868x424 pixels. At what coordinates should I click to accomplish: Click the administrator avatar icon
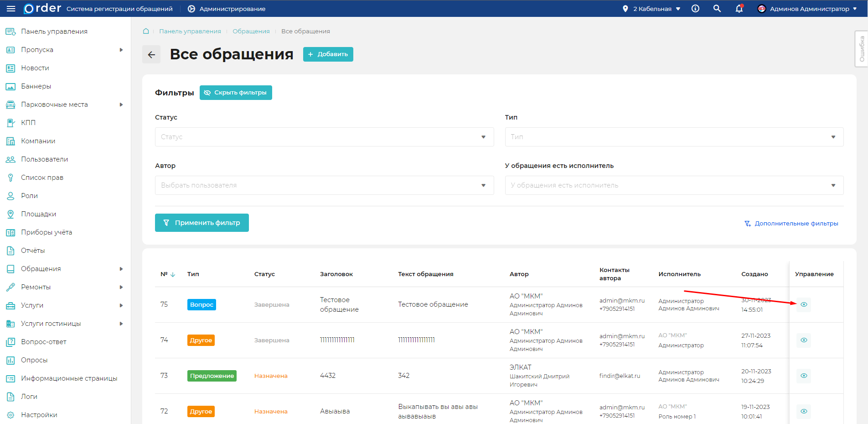(x=761, y=9)
